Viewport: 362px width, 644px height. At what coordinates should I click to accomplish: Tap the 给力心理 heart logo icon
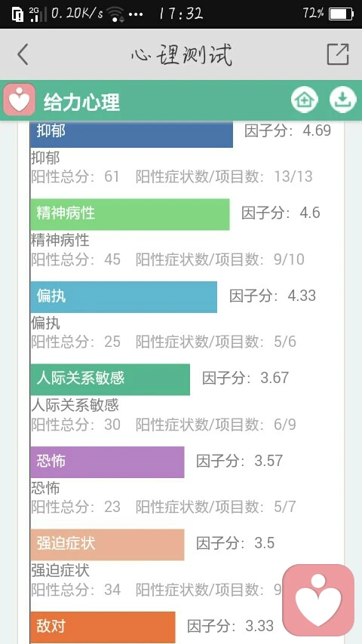pyautogui.click(x=19, y=100)
